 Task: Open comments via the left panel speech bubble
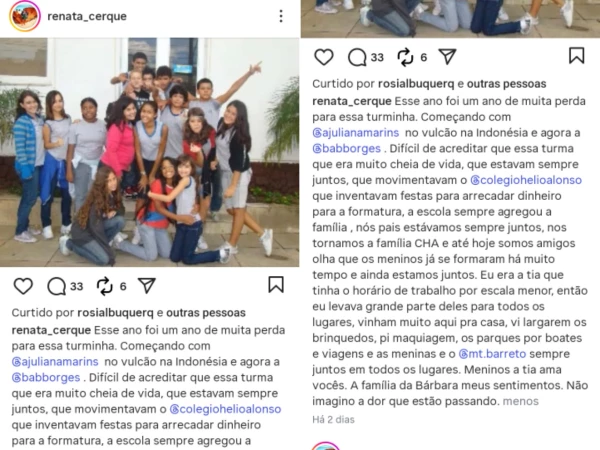pyautogui.click(x=57, y=286)
